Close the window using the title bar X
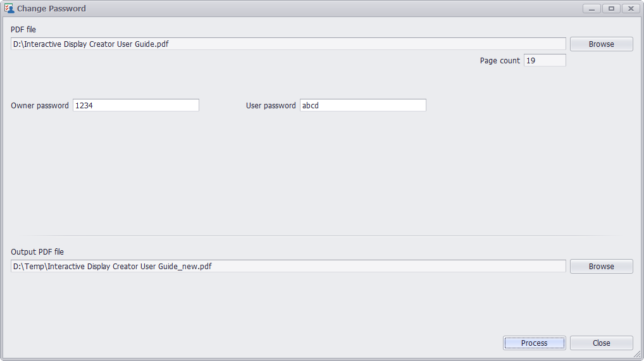644x361 pixels. click(x=631, y=9)
